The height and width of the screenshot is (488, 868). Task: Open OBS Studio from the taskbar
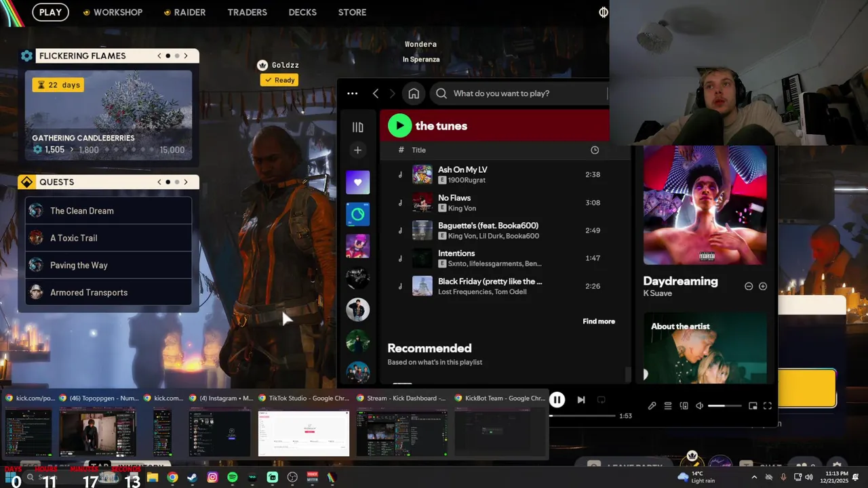tap(292, 477)
